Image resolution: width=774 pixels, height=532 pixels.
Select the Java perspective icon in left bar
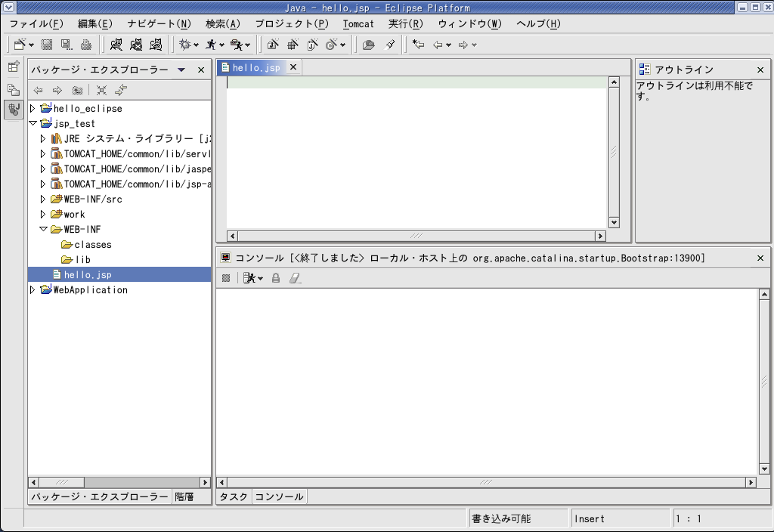coord(14,110)
